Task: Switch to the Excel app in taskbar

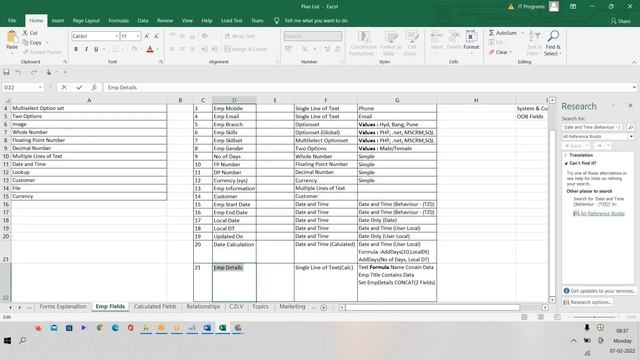Action: (x=222, y=328)
